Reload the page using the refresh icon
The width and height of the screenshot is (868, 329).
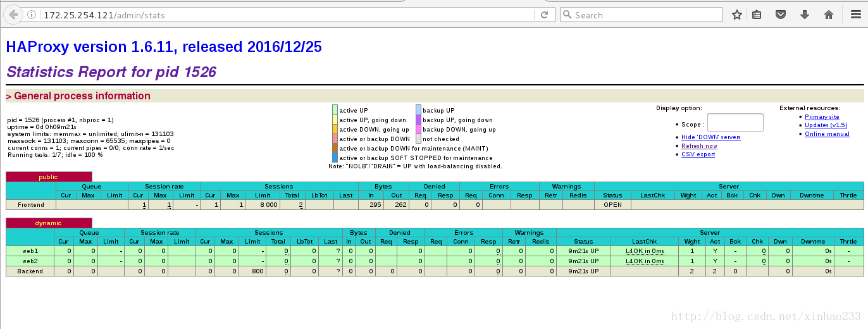tap(544, 15)
